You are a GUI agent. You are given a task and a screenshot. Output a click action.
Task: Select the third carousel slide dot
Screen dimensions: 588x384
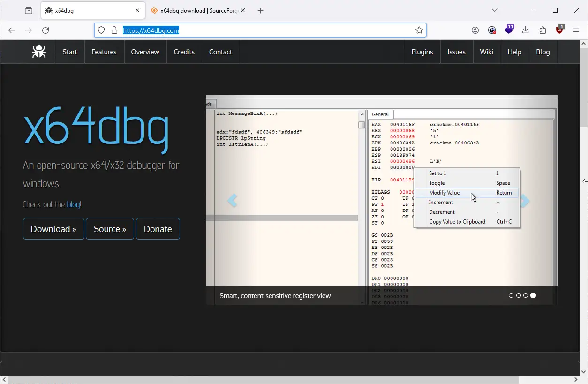pos(526,295)
